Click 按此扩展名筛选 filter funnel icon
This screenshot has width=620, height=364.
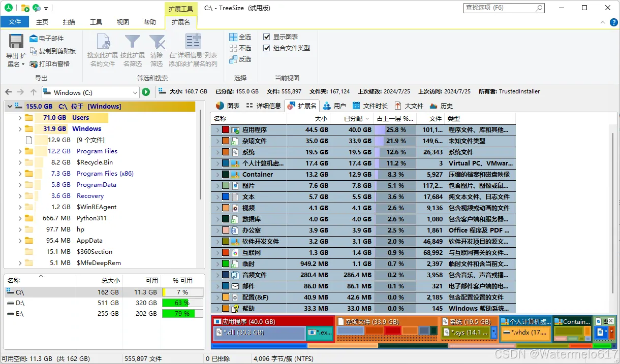click(133, 42)
